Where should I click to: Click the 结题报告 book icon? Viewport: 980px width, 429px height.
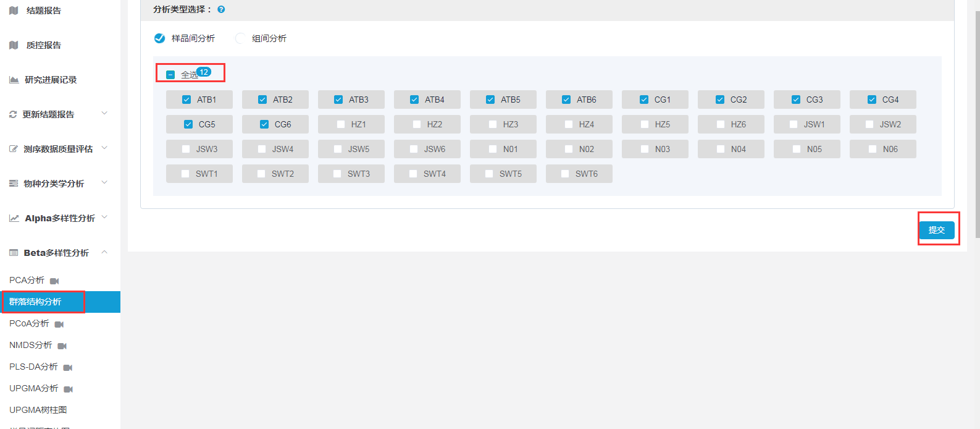[x=14, y=11]
